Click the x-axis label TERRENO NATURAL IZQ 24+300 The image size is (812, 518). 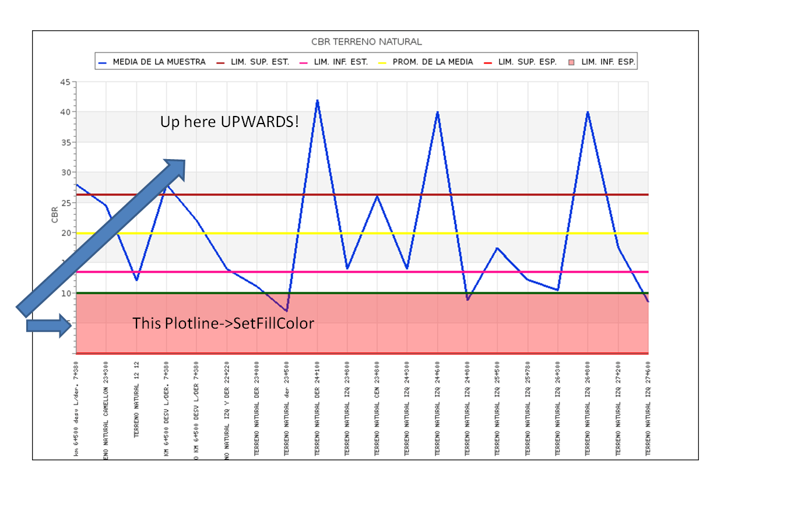tap(407, 408)
